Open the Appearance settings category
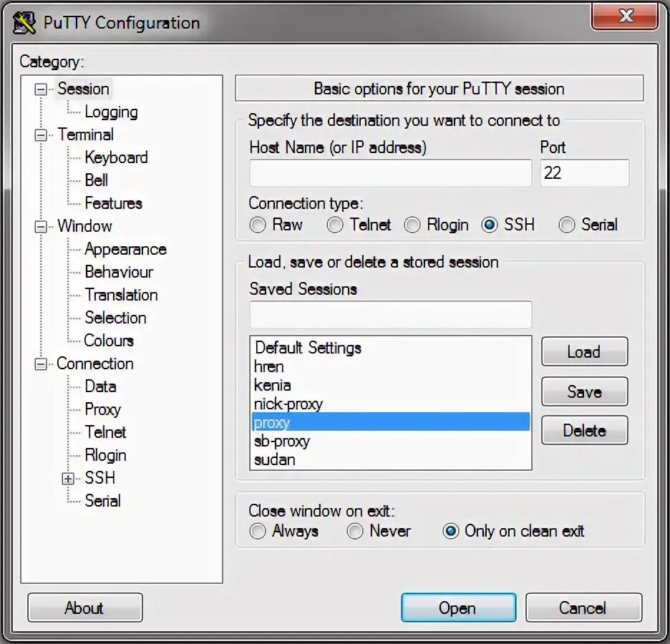 (x=126, y=249)
